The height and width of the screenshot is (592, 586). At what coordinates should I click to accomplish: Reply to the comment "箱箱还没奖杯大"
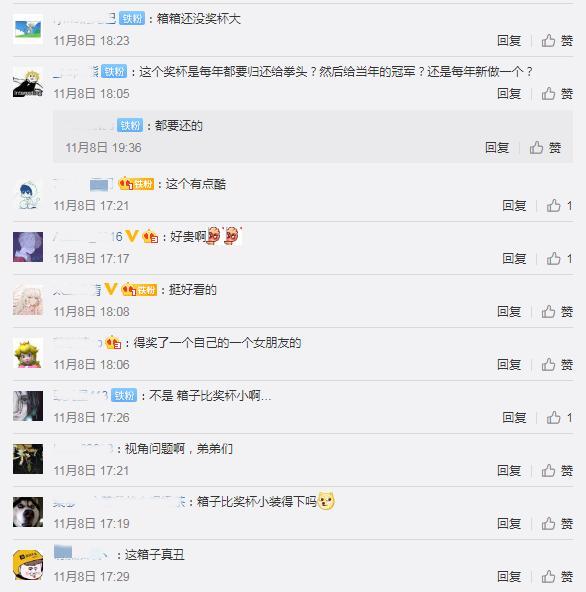click(509, 40)
